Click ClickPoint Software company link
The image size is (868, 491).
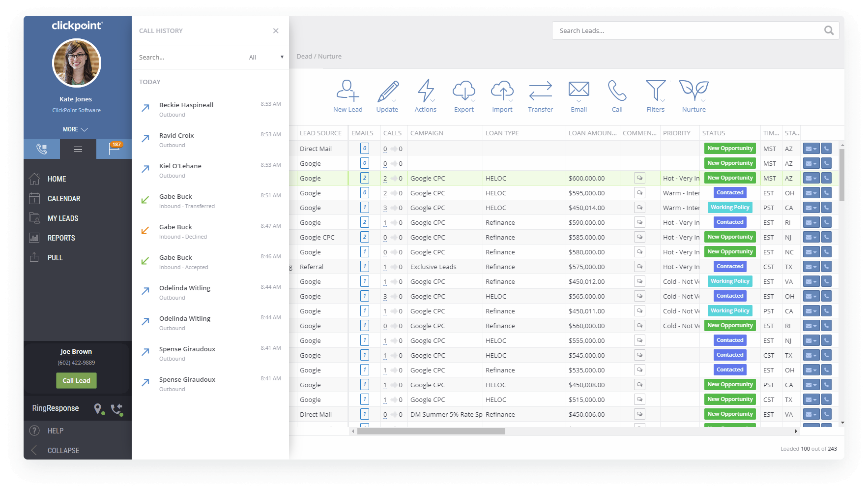point(77,110)
